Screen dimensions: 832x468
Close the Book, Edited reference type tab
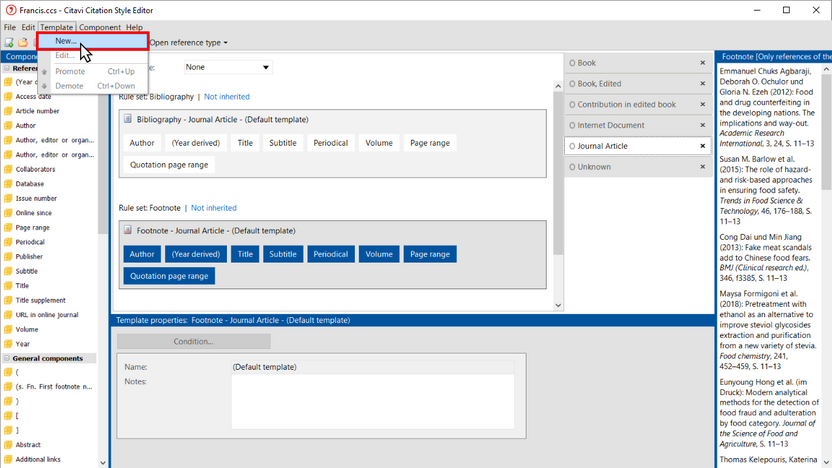point(703,83)
